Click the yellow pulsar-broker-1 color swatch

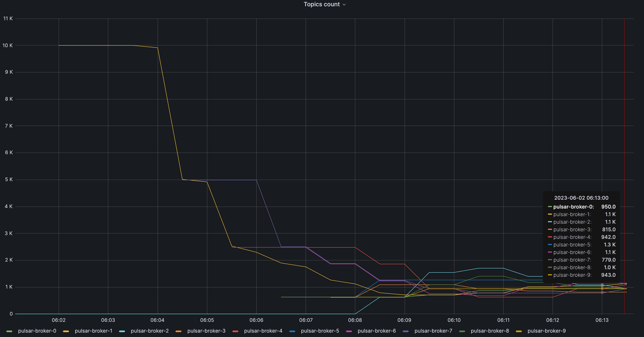coord(66,331)
